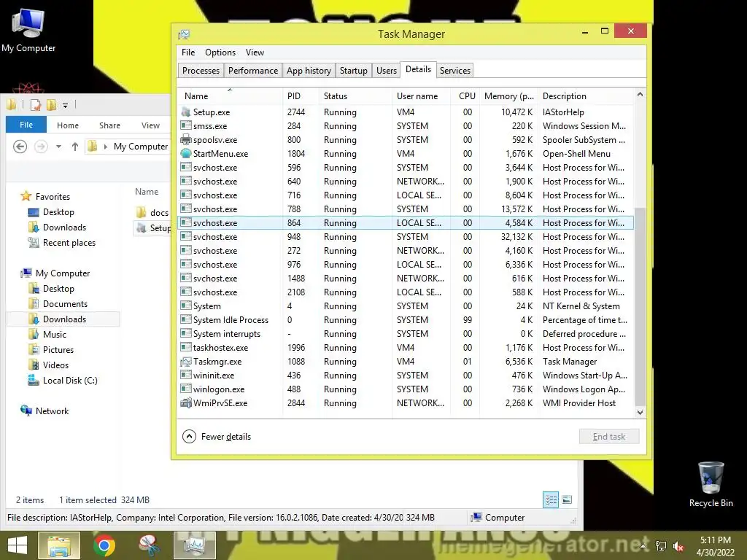Select Documents under My Computer

(58, 304)
